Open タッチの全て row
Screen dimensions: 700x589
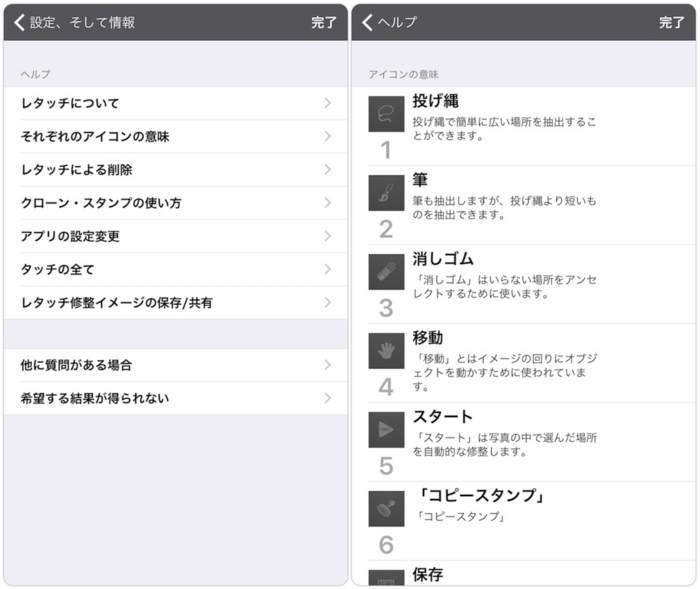175,269
